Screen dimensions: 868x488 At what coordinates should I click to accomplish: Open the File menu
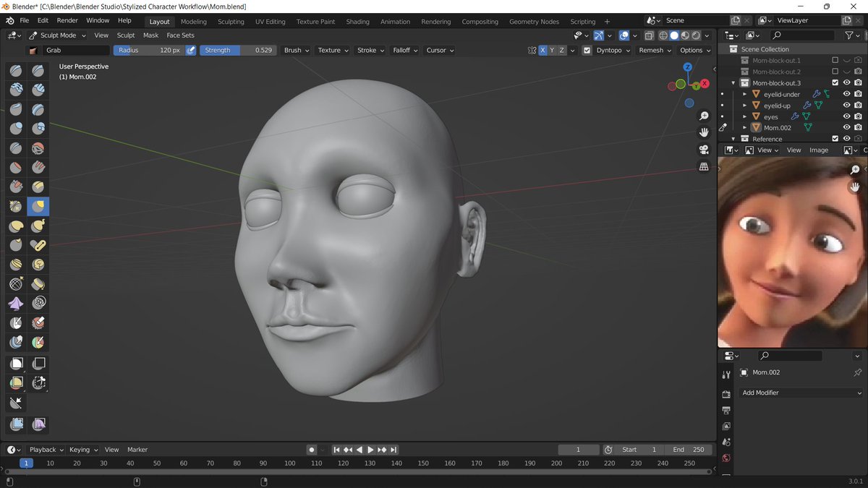pyautogui.click(x=24, y=20)
